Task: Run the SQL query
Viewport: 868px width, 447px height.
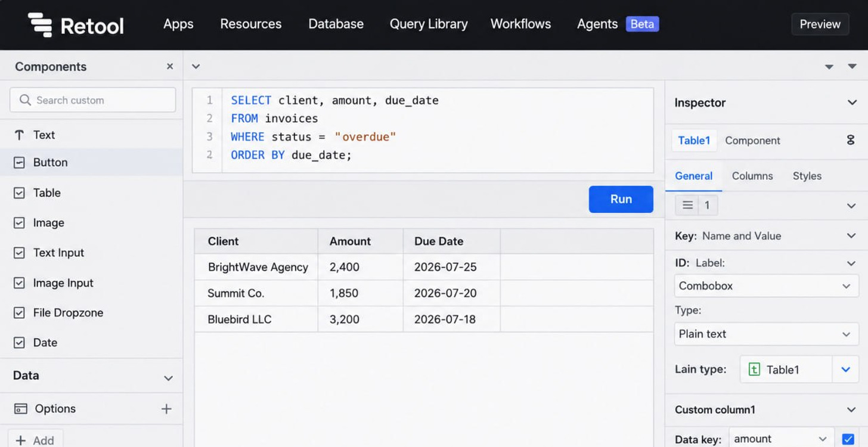Action: tap(621, 200)
